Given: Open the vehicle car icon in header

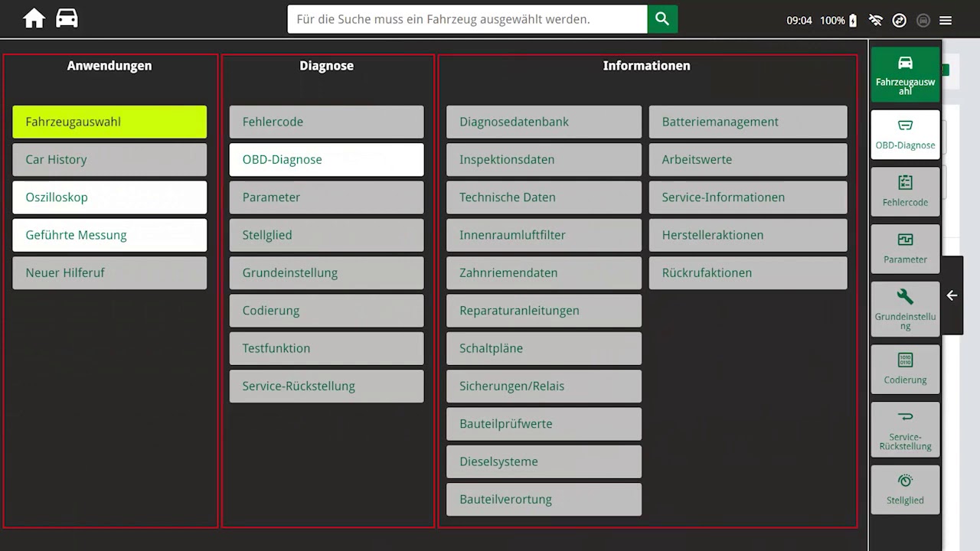Looking at the screenshot, I should coord(67,19).
